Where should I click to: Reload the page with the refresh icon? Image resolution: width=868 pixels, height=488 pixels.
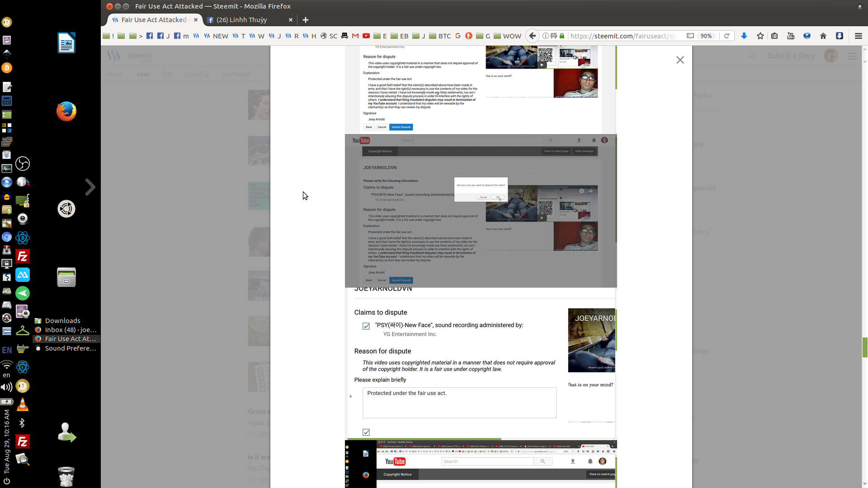coord(726,36)
